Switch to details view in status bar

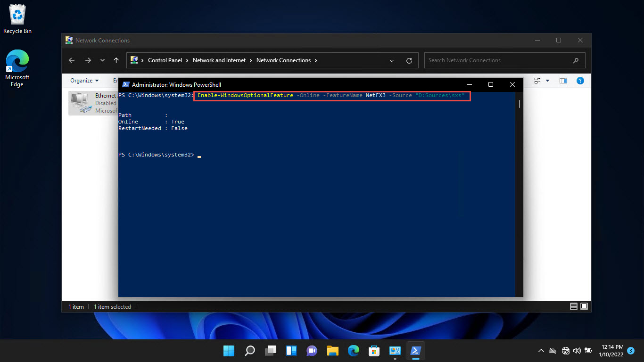(x=574, y=306)
